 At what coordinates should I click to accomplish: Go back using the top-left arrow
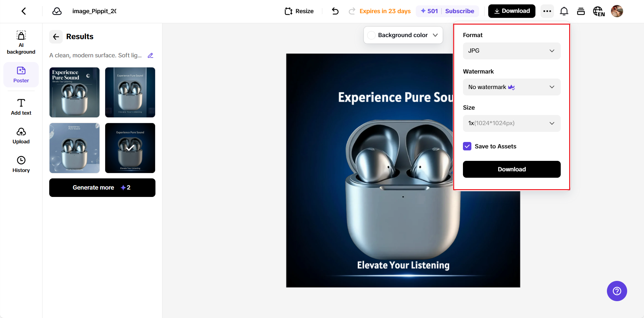(24, 11)
